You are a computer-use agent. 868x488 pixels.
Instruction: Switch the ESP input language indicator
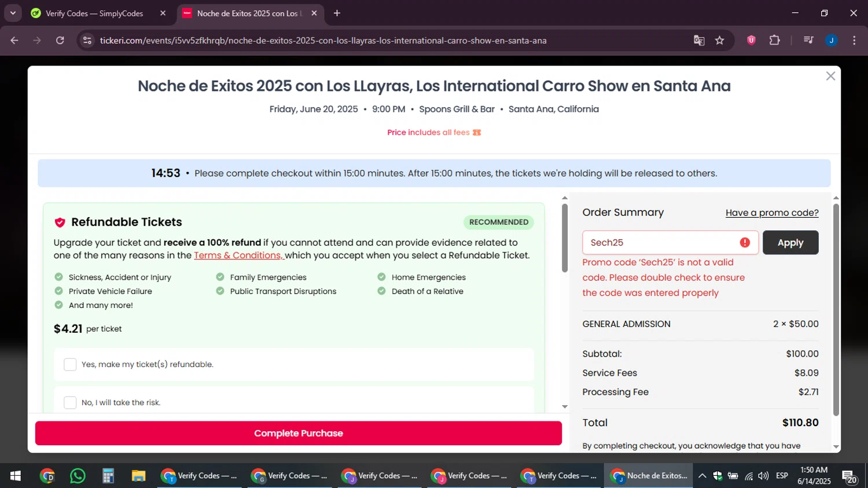click(x=782, y=476)
